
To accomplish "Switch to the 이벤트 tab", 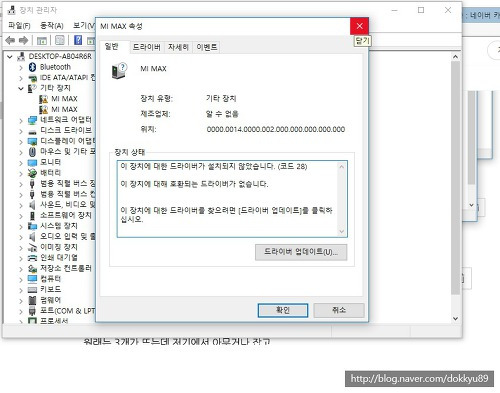I will click(x=207, y=47).
